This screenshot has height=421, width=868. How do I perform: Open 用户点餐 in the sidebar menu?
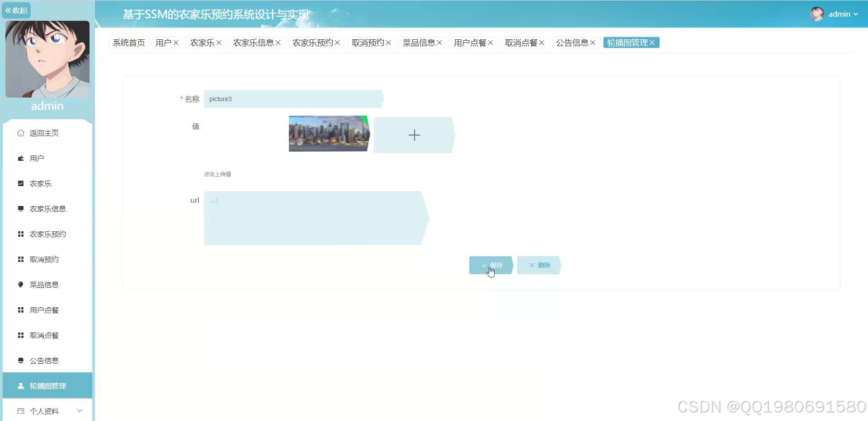coord(47,310)
